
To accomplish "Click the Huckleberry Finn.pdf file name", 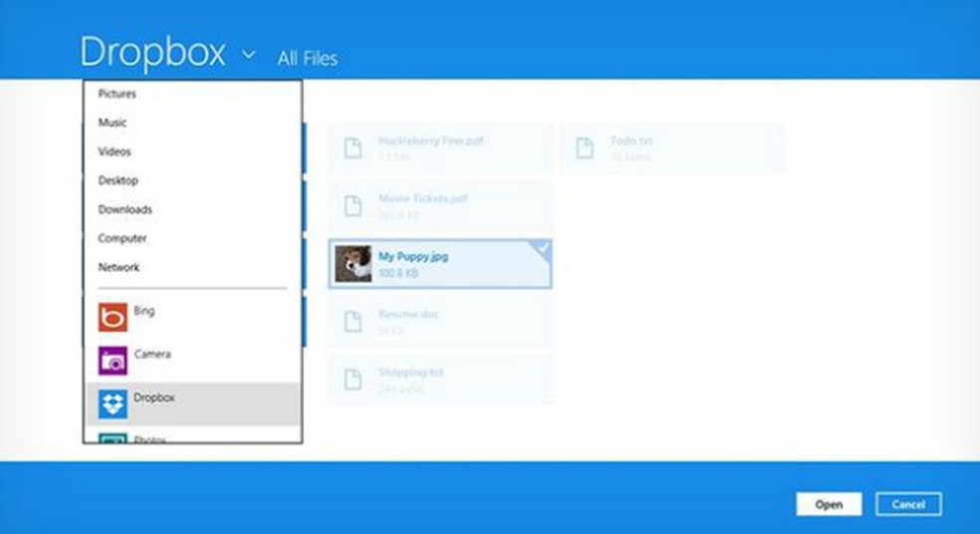I will click(x=430, y=140).
